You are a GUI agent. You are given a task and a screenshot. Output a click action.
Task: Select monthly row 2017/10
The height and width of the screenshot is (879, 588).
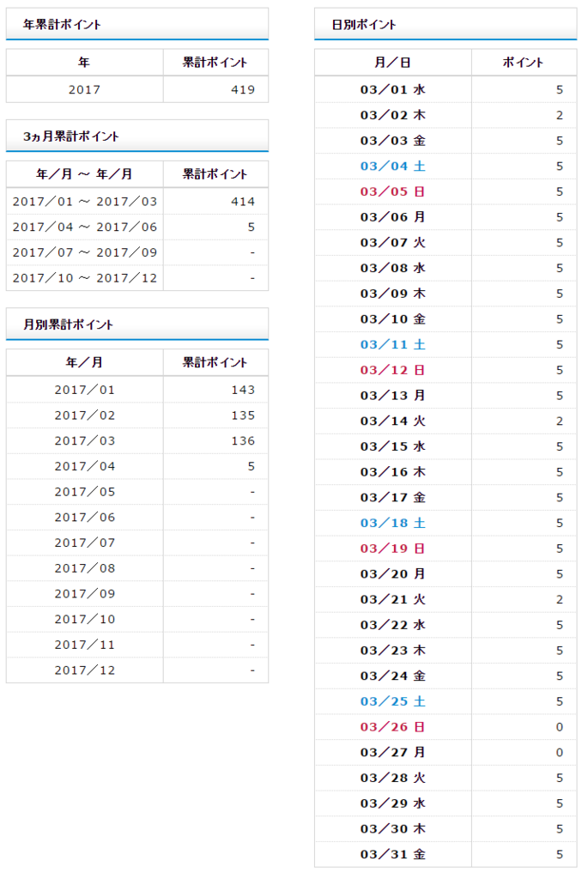(137, 620)
